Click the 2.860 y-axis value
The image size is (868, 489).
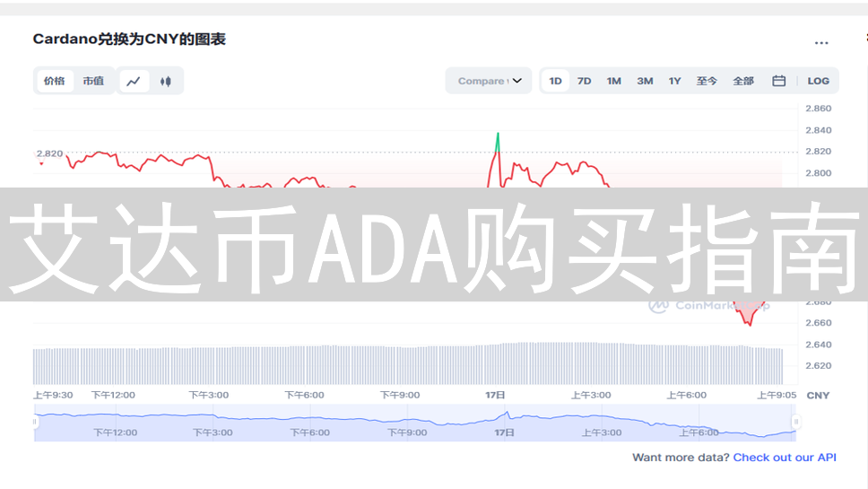pos(818,108)
